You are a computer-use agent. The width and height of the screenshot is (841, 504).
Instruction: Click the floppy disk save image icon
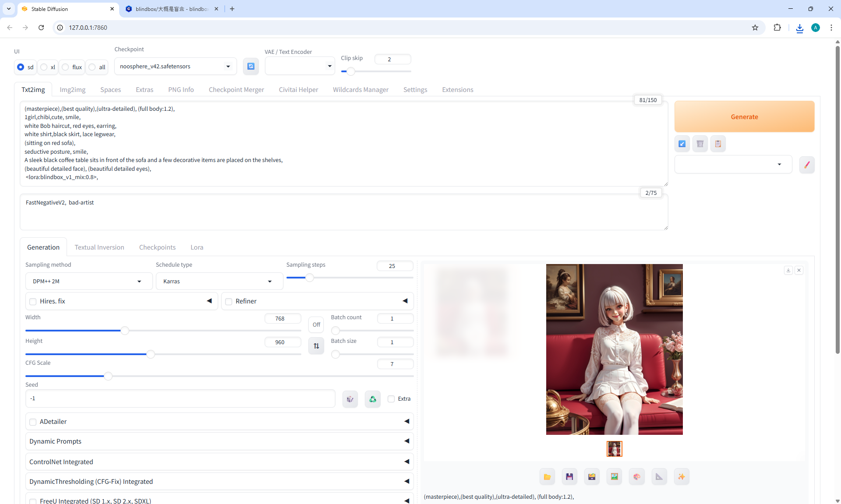point(569,477)
